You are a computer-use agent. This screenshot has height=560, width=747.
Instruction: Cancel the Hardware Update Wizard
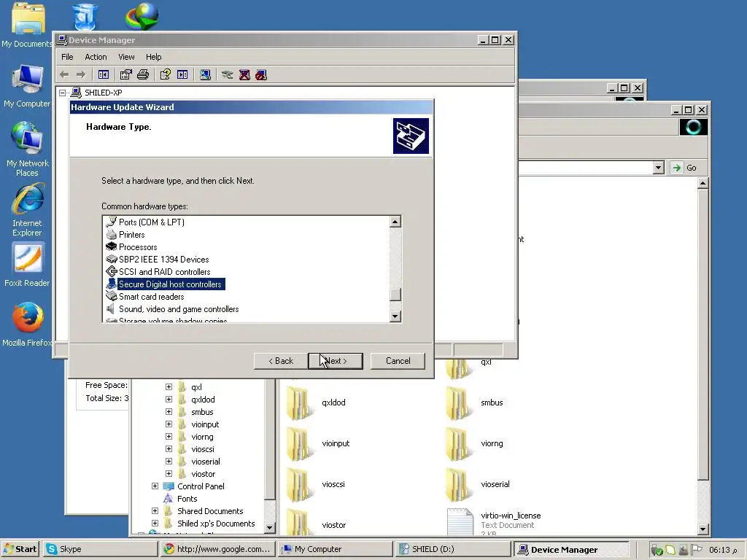[398, 361]
